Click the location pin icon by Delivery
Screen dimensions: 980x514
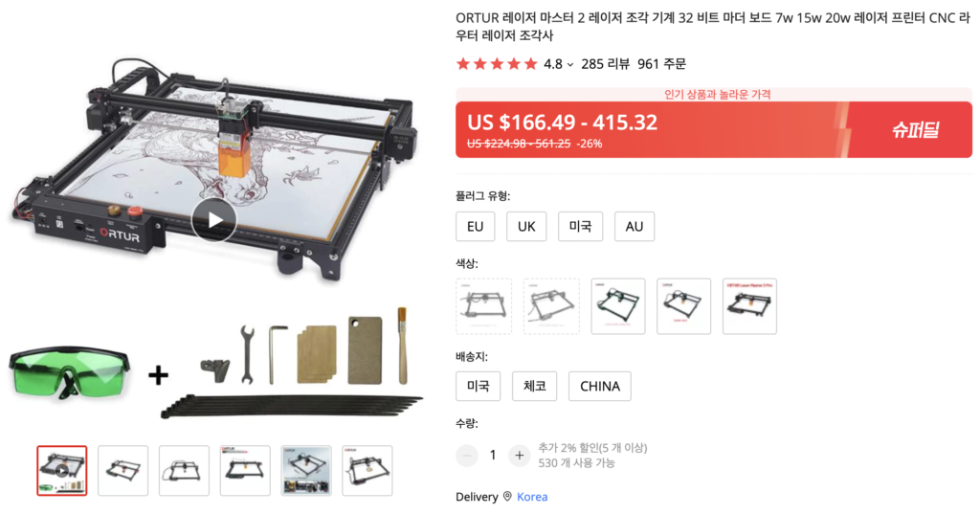[x=507, y=497]
